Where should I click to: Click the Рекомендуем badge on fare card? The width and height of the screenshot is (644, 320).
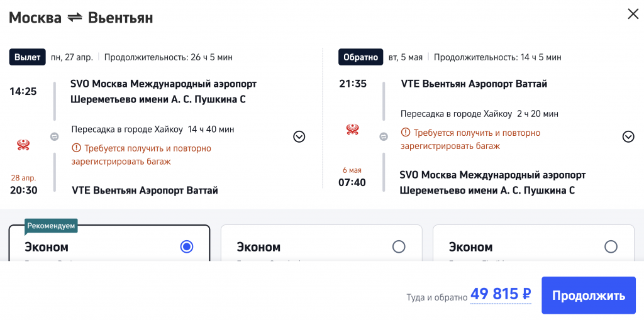(x=52, y=226)
